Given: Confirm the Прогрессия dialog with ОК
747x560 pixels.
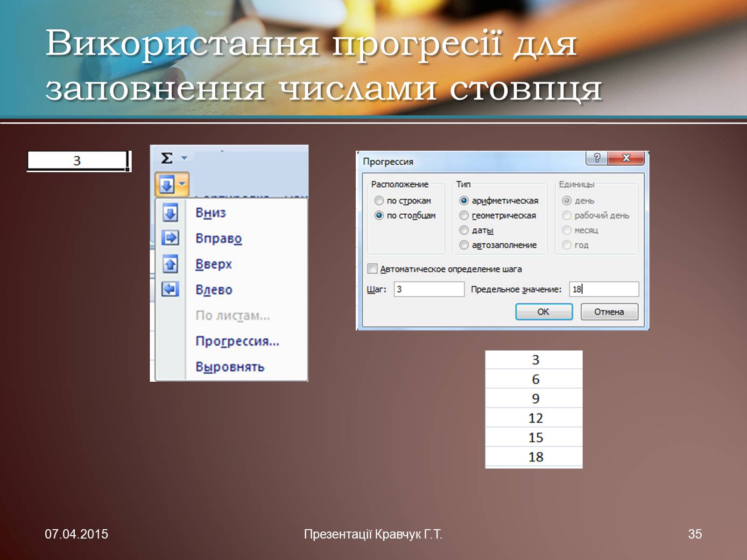Looking at the screenshot, I should [544, 312].
